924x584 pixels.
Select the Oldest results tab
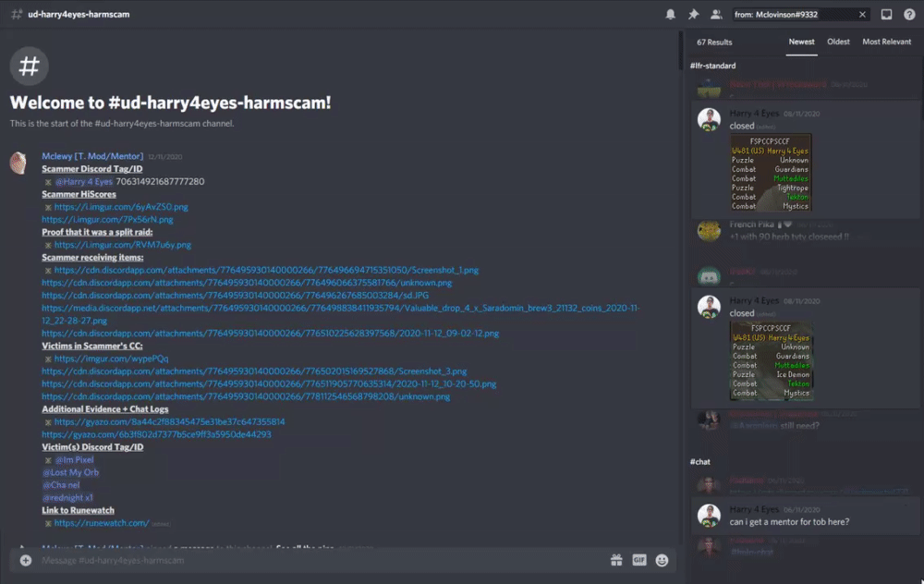click(838, 42)
